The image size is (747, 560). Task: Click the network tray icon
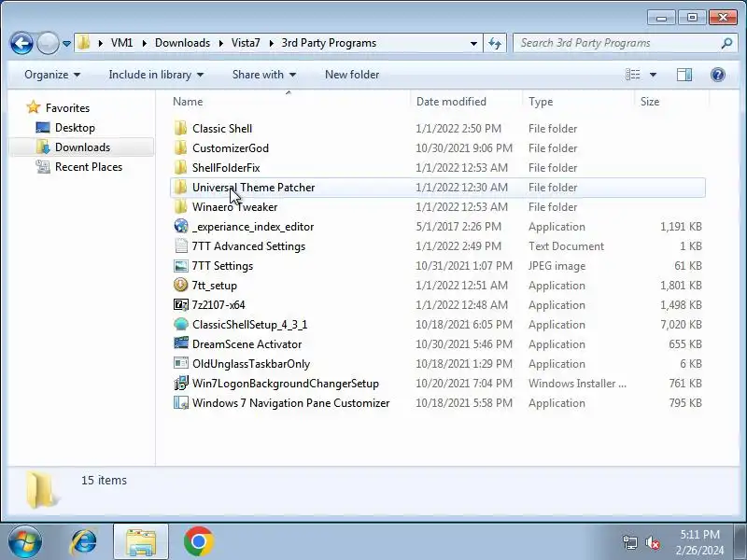pyautogui.click(x=629, y=542)
